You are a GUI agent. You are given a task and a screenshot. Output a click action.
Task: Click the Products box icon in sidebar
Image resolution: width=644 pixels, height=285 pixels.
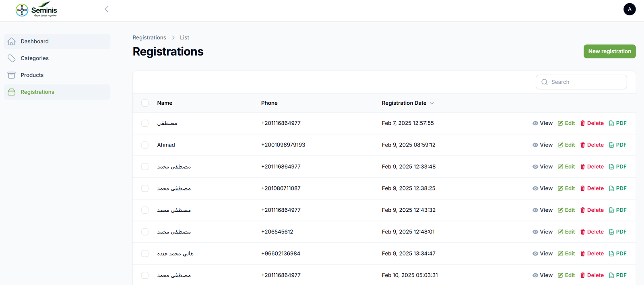(x=12, y=75)
